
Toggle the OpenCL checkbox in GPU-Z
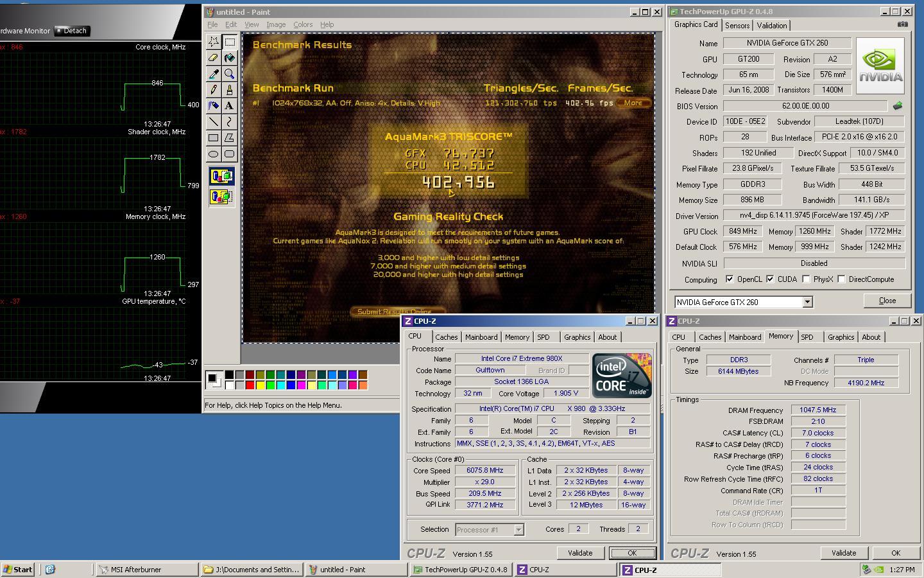(x=730, y=279)
